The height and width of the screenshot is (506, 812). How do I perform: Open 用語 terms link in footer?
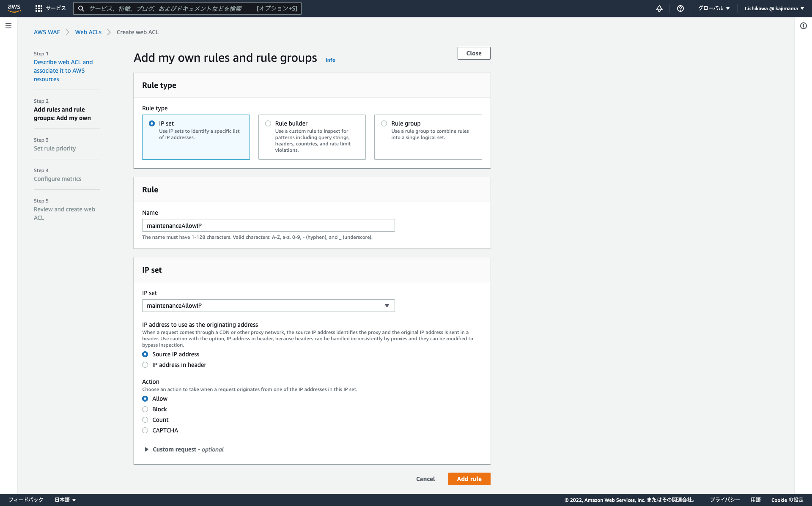[756, 500]
